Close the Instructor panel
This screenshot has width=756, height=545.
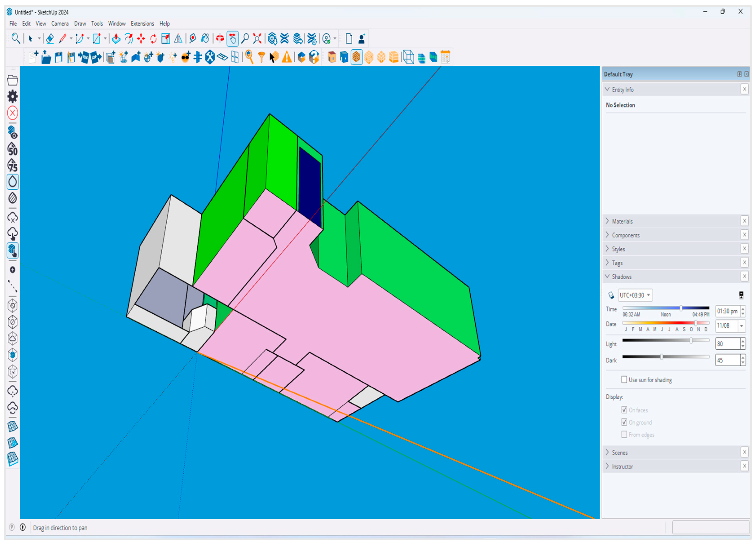tap(744, 466)
